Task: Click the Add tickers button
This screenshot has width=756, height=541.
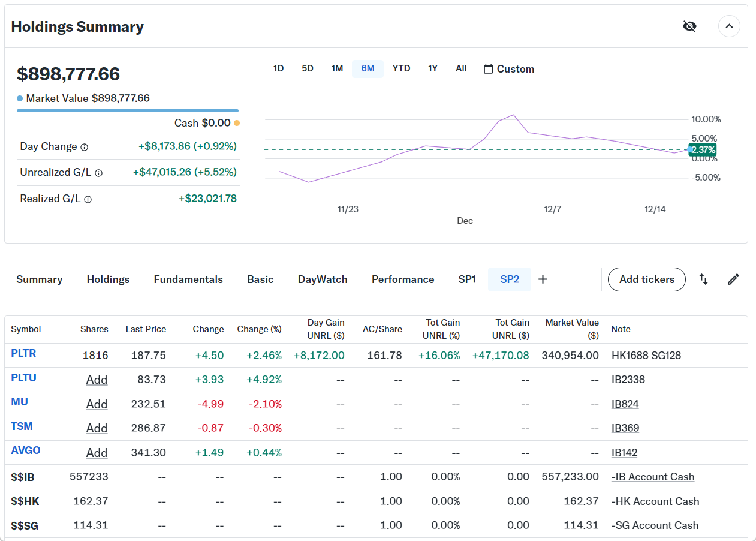Action: [x=646, y=279]
